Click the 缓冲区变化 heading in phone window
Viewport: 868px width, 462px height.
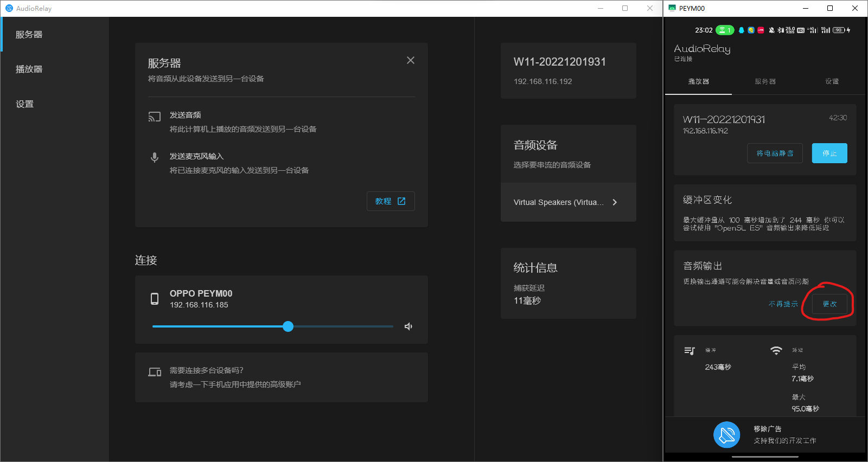[707, 200]
